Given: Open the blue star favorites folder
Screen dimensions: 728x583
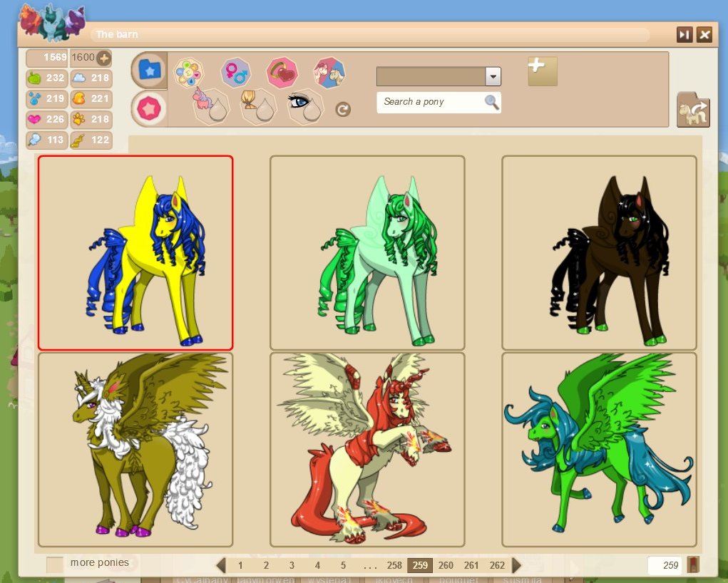Looking at the screenshot, I should [x=150, y=70].
